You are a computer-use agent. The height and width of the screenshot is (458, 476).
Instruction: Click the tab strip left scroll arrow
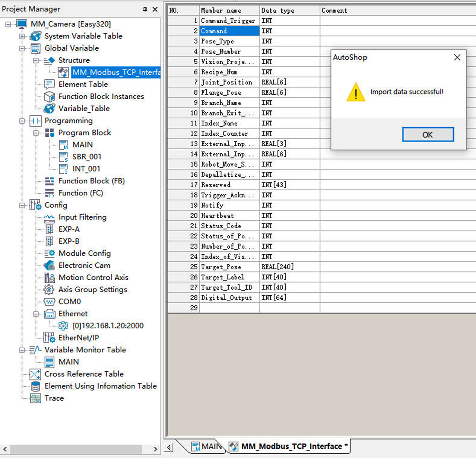pyautogui.click(x=169, y=447)
